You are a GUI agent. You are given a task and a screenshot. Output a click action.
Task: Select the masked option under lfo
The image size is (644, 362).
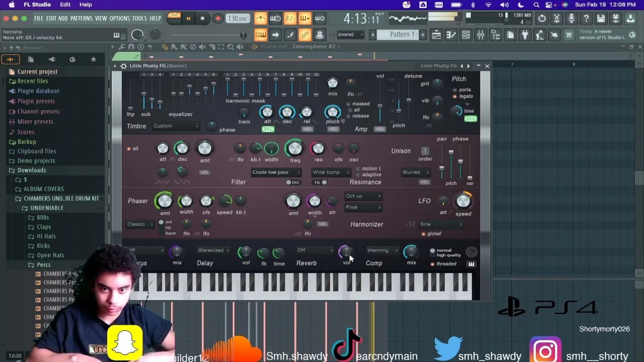(x=348, y=104)
